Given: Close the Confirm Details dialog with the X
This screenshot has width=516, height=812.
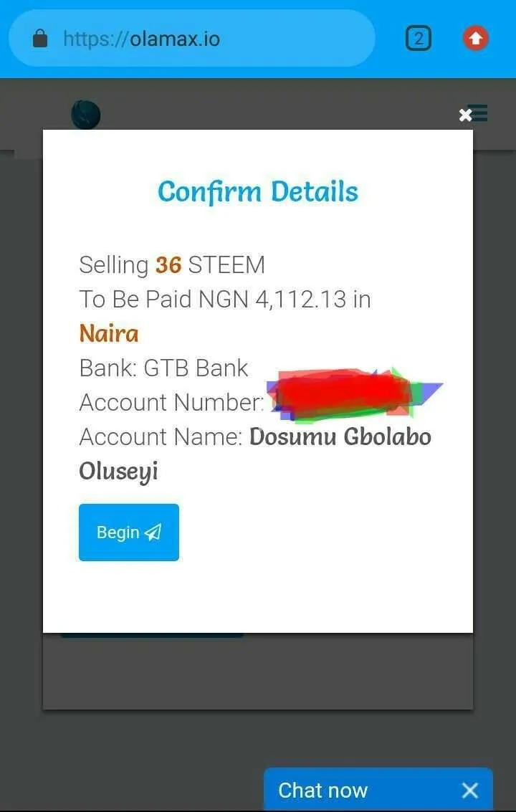Looking at the screenshot, I should click(465, 115).
